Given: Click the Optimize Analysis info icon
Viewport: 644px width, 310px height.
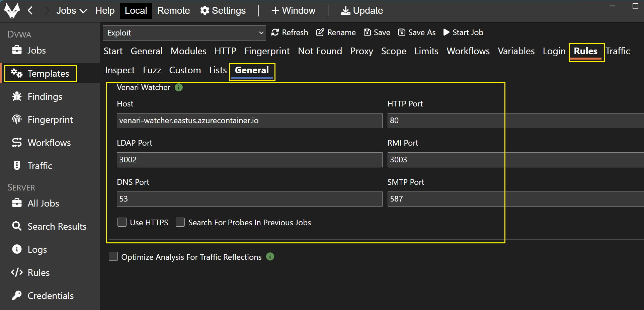Looking at the screenshot, I should [270, 256].
